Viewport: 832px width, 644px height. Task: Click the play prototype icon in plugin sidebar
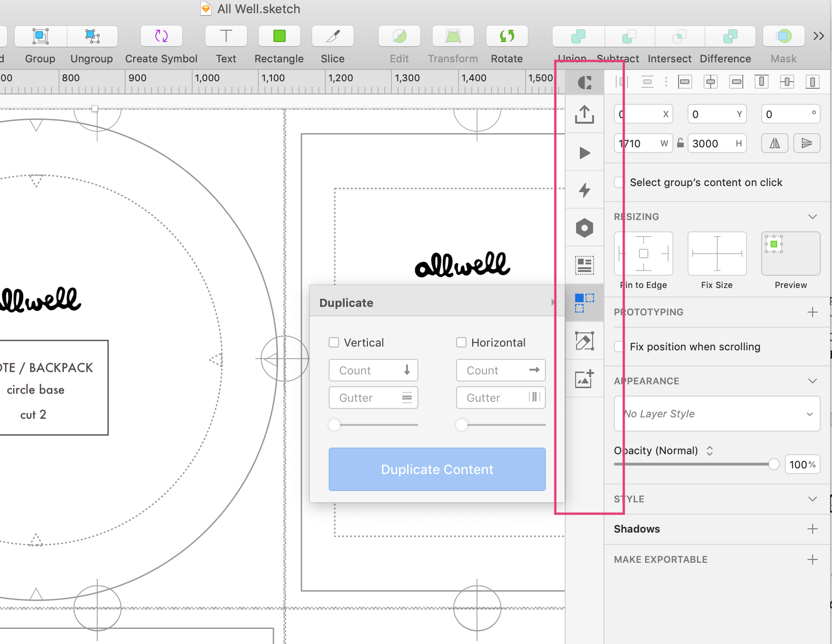click(585, 153)
